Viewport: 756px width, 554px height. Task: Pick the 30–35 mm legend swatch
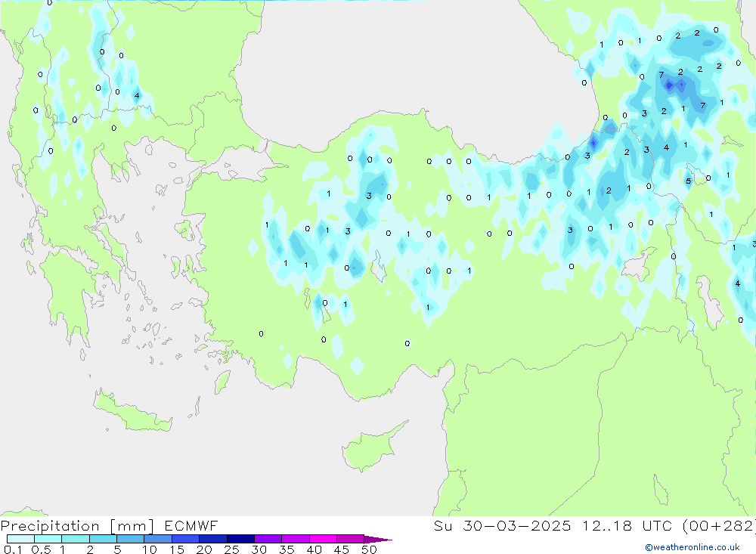[x=268, y=539]
